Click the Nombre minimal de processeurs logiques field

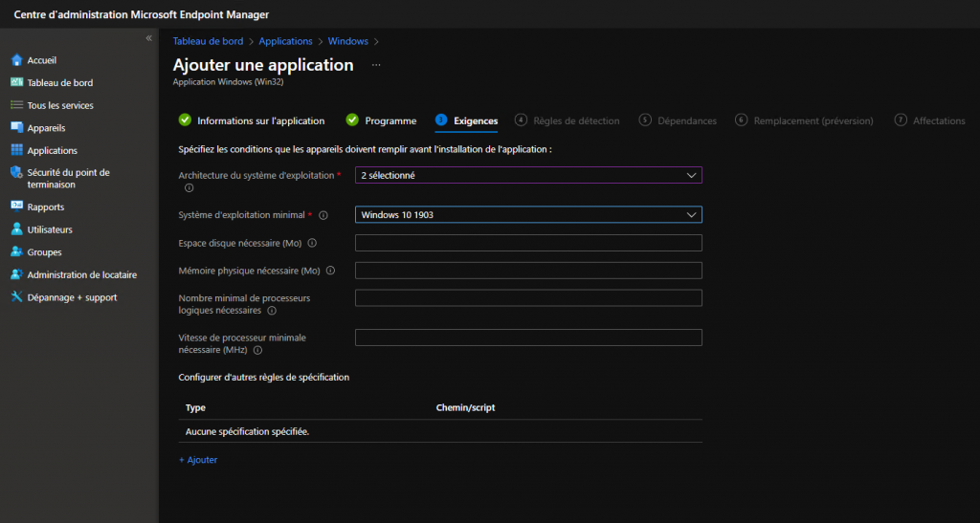[x=528, y=297]
